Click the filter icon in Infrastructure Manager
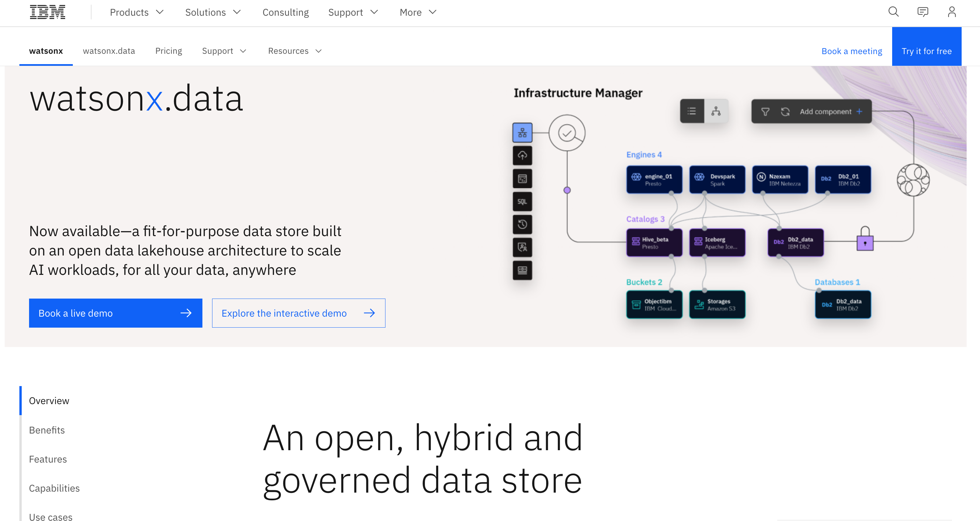 (x=766, y=112)
